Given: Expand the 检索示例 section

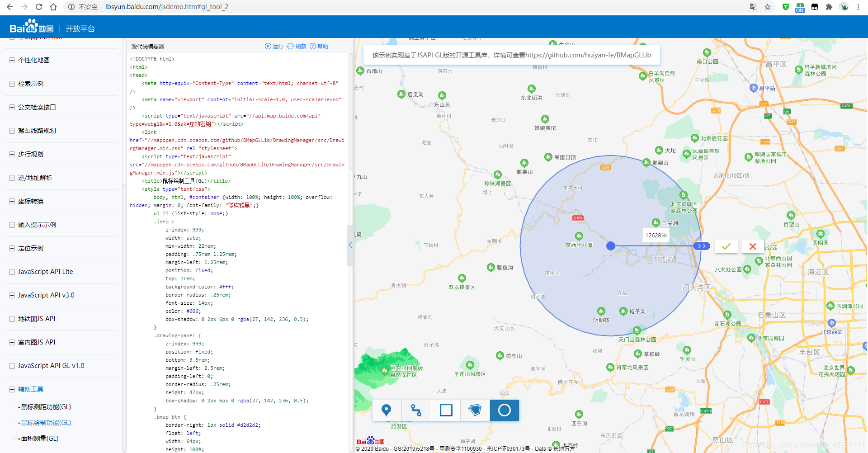Looking at the screenshot, I should point(12,84).
